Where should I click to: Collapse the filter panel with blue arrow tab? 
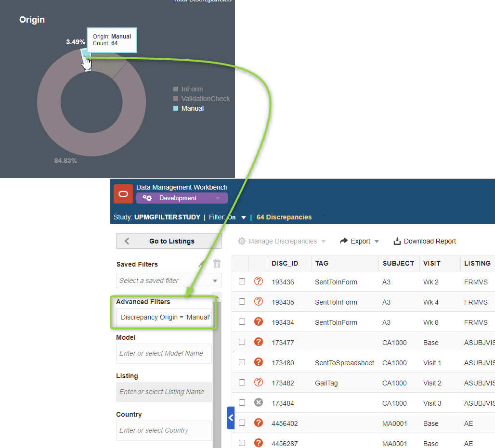(x=231, y=418)
